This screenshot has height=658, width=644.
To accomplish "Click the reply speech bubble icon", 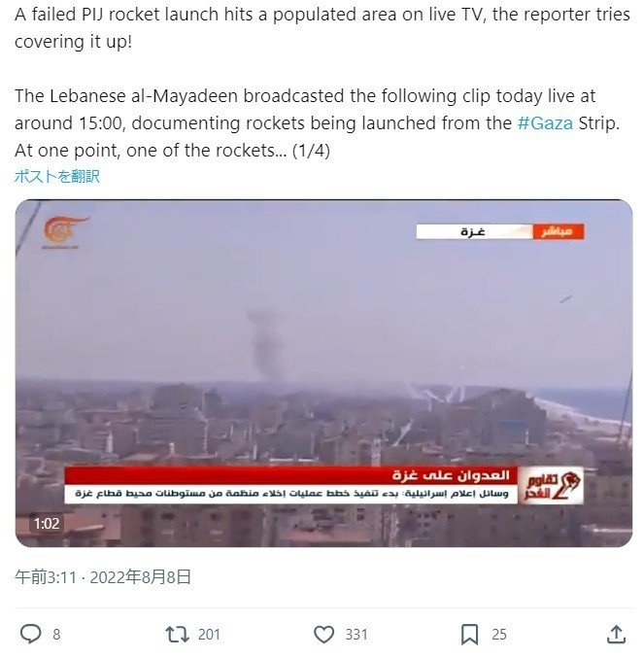I will [x=31, y=634].
